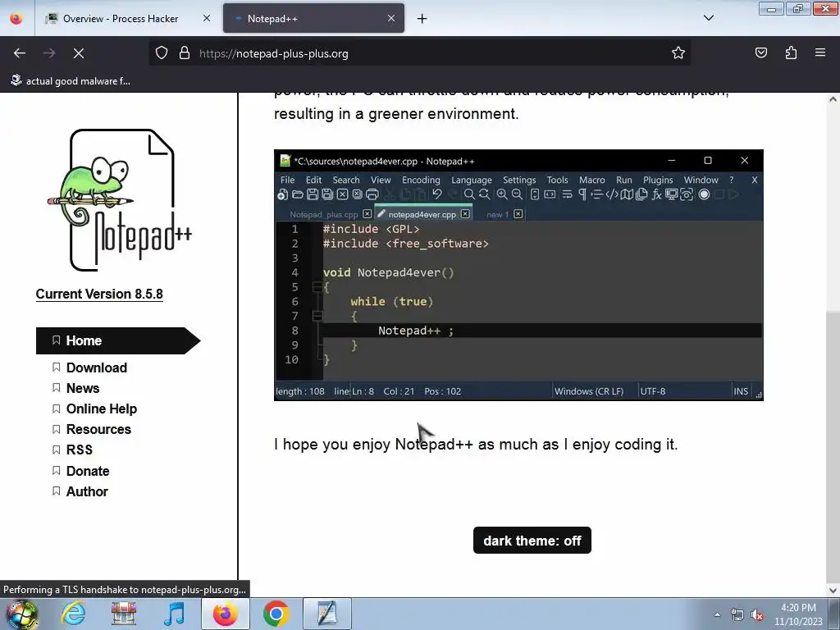
Task: Open the clock showing 4:20 PM
Action: (798, 614)
